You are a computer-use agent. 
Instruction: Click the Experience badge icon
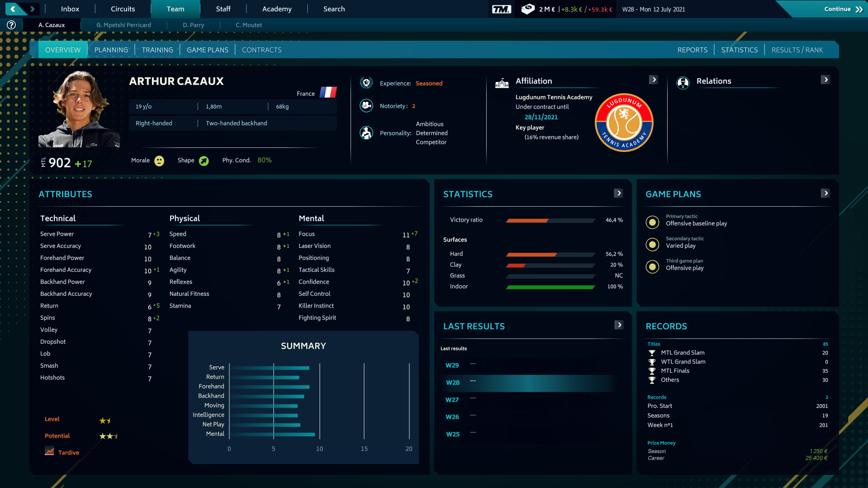pyautogui.click(x=366, y=83)
